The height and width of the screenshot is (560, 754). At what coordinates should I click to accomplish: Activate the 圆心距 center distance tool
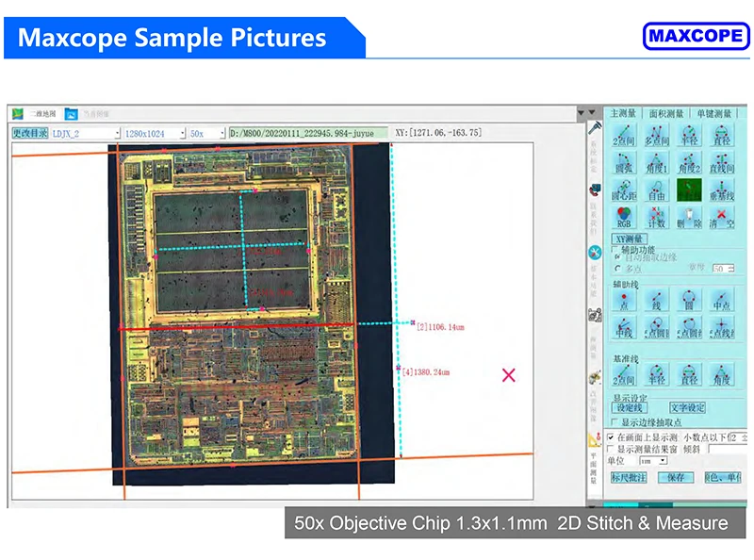[x=624, y=189]
